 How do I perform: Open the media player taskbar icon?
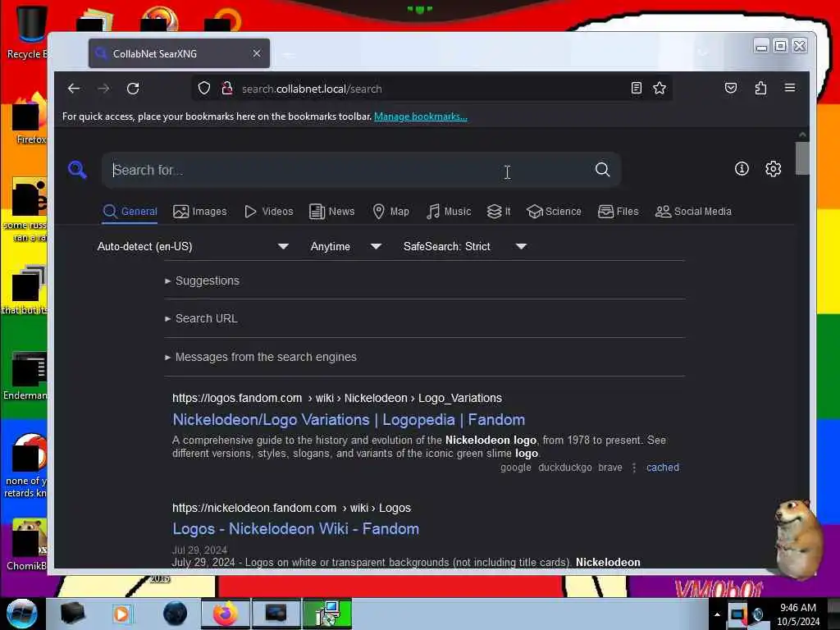pyautogui.click(x=121, y=614)
